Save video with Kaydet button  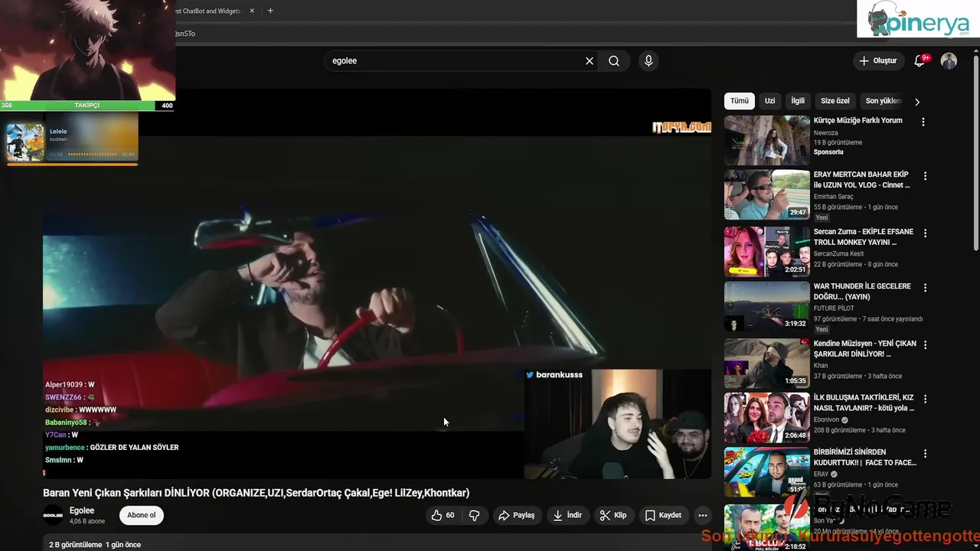[663, 515]
